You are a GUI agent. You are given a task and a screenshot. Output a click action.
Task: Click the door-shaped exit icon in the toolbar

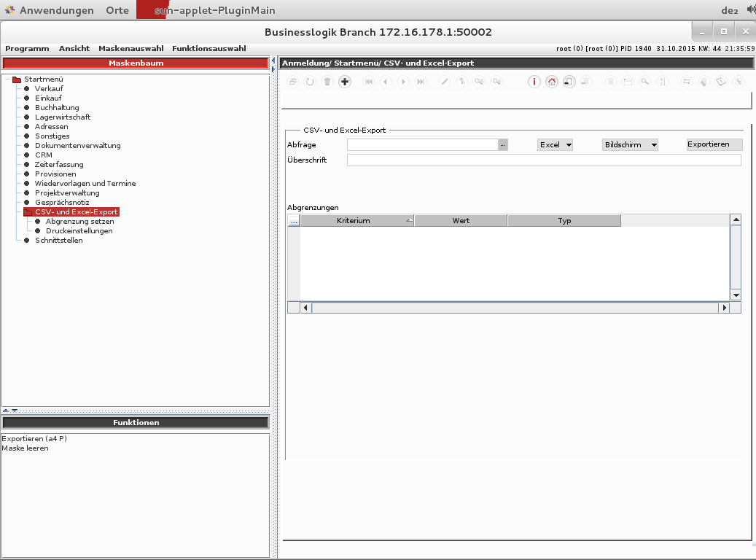[569, 82]
